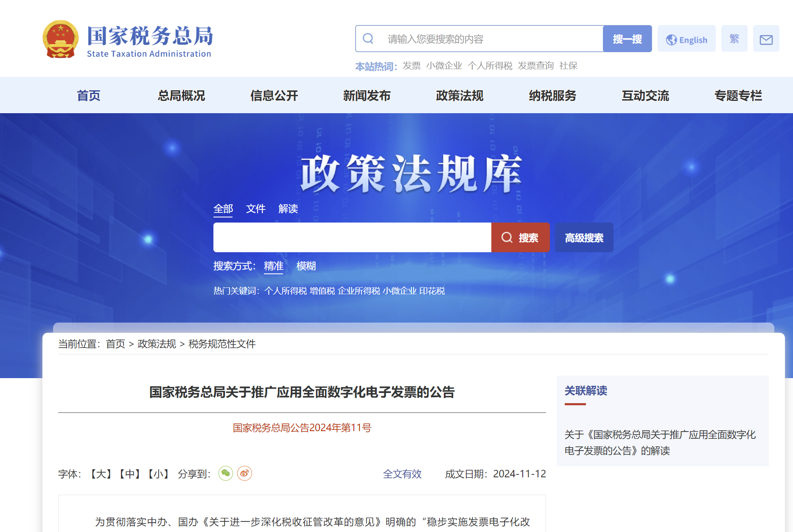Open 纳税服务 navigation menu
The width and height of the screenshot is (793, 532).
click(552, 95)
